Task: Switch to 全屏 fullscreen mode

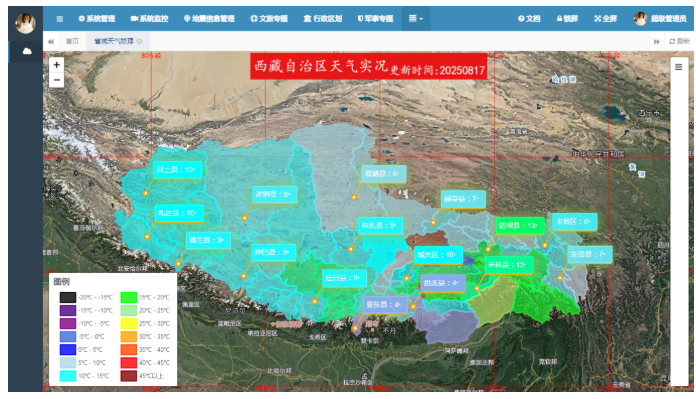Action: tap(605, 19)
